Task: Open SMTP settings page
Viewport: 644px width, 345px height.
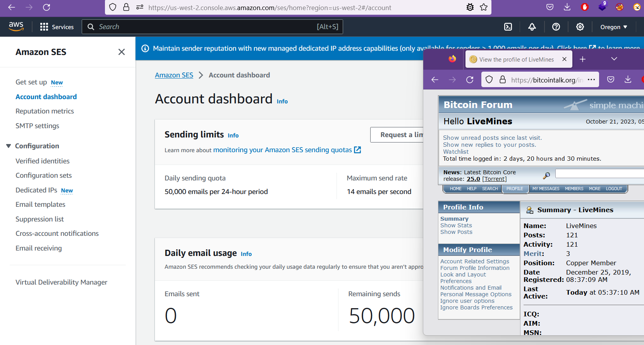Action: tap(37, 126)
